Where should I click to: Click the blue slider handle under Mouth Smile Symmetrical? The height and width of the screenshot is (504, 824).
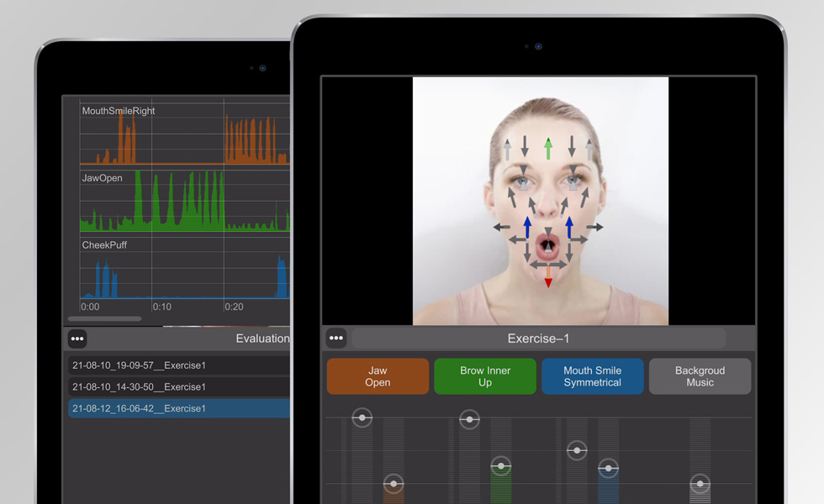click(x=608, y=468)
